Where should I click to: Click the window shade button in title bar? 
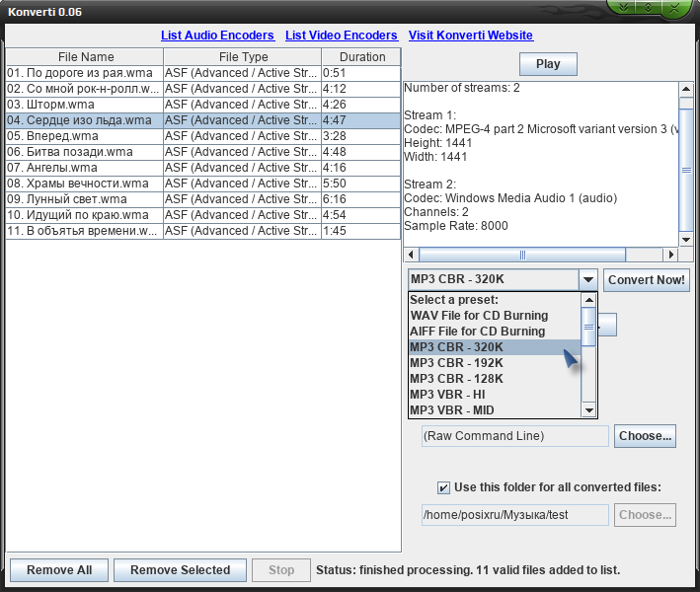[624, 7]
